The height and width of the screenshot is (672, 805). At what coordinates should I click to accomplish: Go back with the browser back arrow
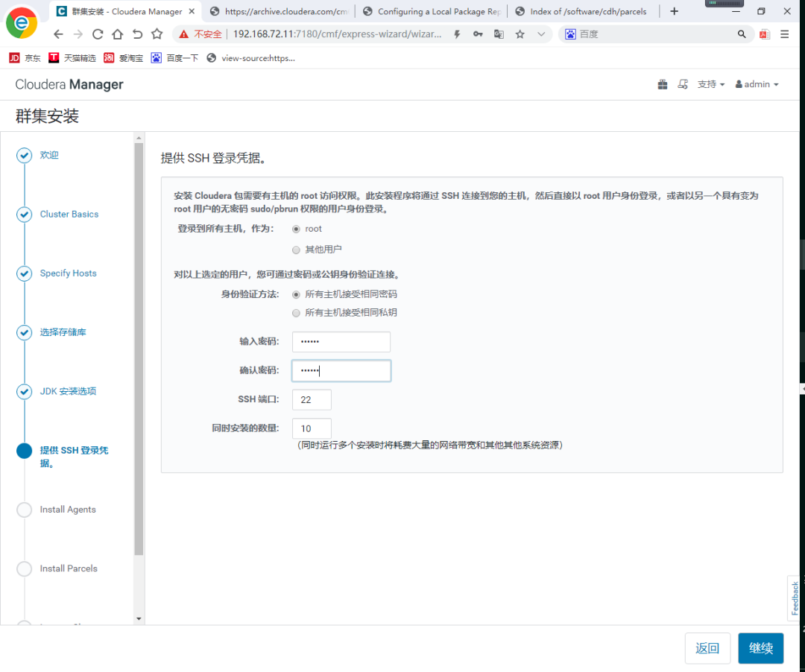click(x=58, y=34)
